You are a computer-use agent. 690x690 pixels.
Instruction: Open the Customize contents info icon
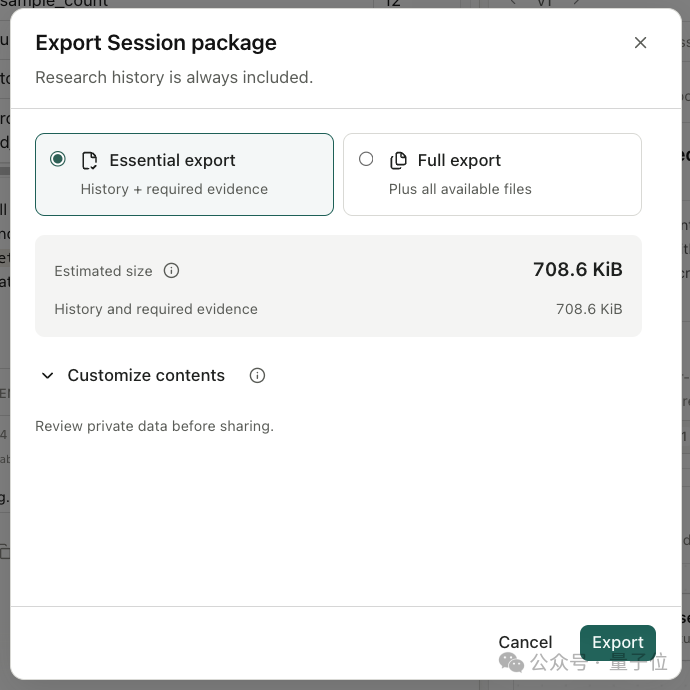(257, 375)
